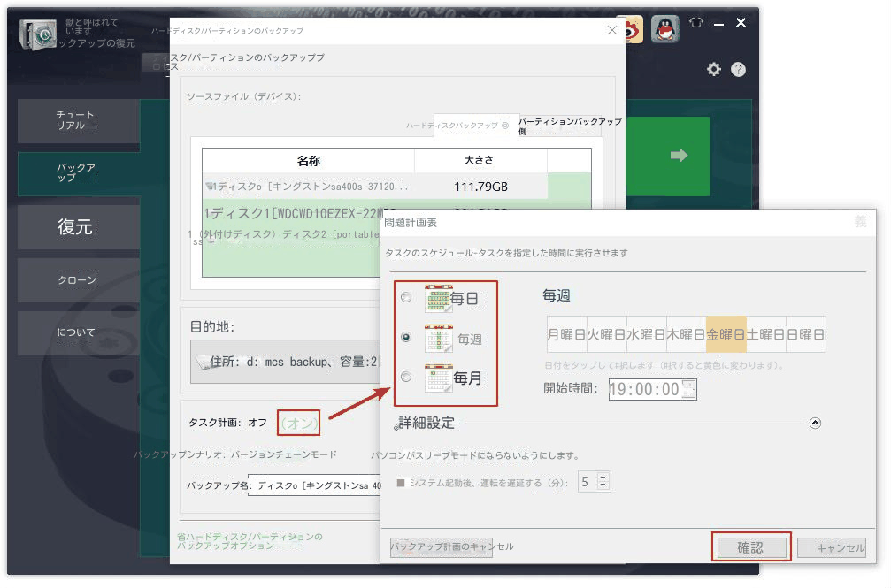
Task: Select the 毎月 monthly radio option
Action: coord(406,378)
